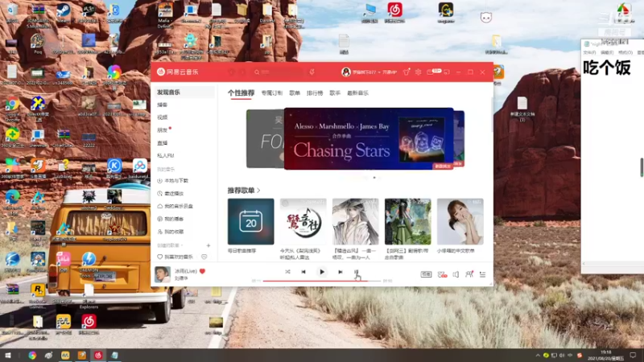Viewport: 644px width, 362px height.
Task: Collapse the 创建的歌单 section
Action: (x=170, y=245)
